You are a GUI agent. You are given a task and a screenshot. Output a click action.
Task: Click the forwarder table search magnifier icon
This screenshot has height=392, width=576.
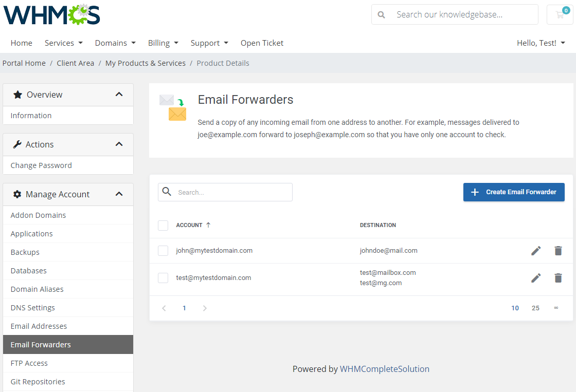click(x=167, y=192)
